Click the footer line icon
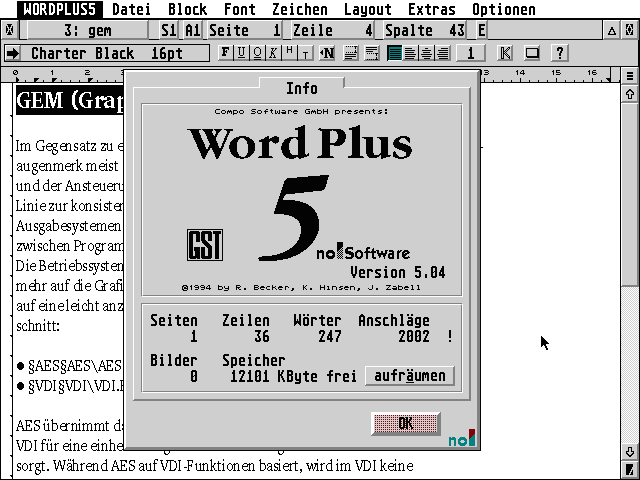Screen dimensions: 640x480 tap(371, 53)
